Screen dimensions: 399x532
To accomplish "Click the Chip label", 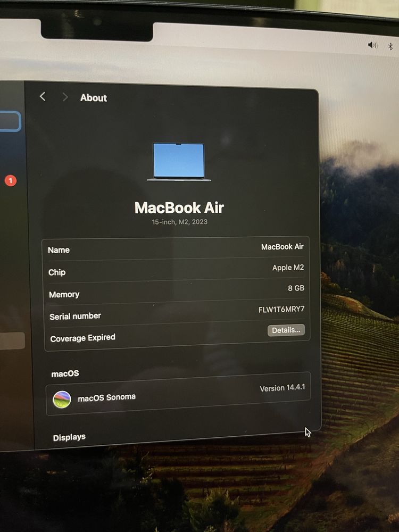I will pos(57,272).
